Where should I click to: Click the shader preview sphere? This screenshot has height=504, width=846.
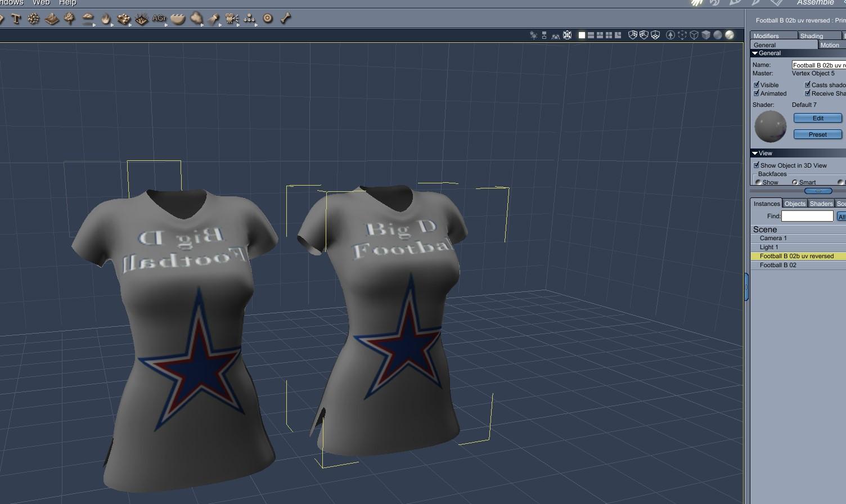(770, 127)
